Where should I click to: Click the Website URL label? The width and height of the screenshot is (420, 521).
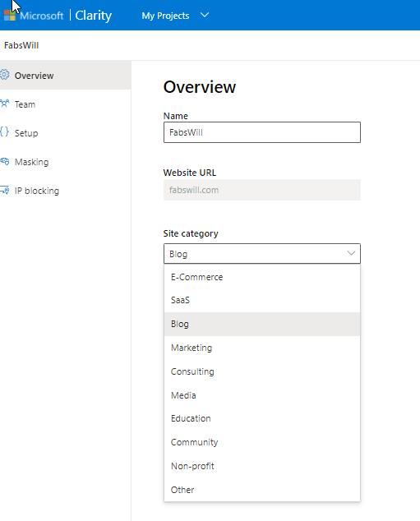point(189,173)
